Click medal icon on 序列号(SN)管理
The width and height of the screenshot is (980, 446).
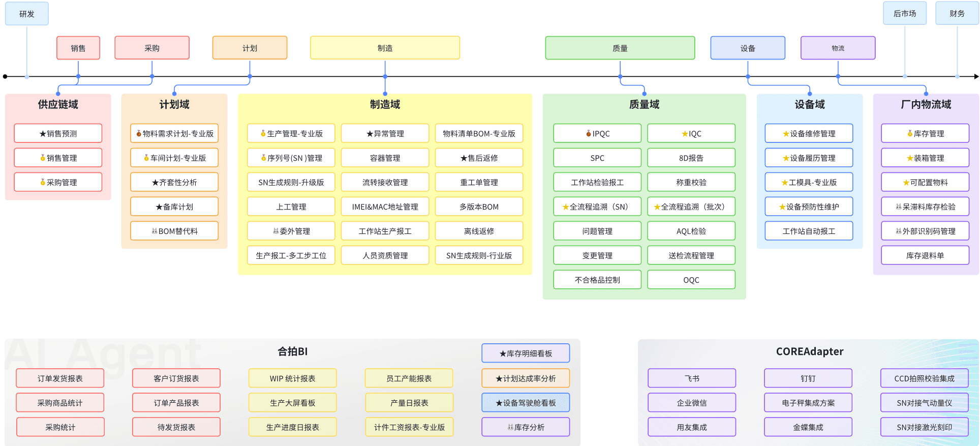pos(264,158)
